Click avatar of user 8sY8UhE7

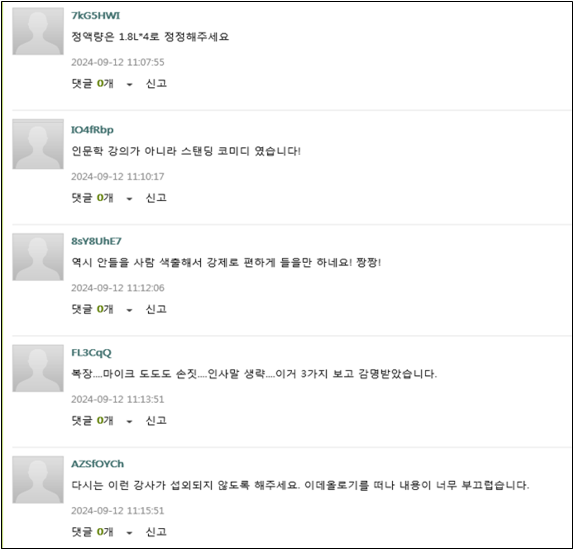coord(38,257)
